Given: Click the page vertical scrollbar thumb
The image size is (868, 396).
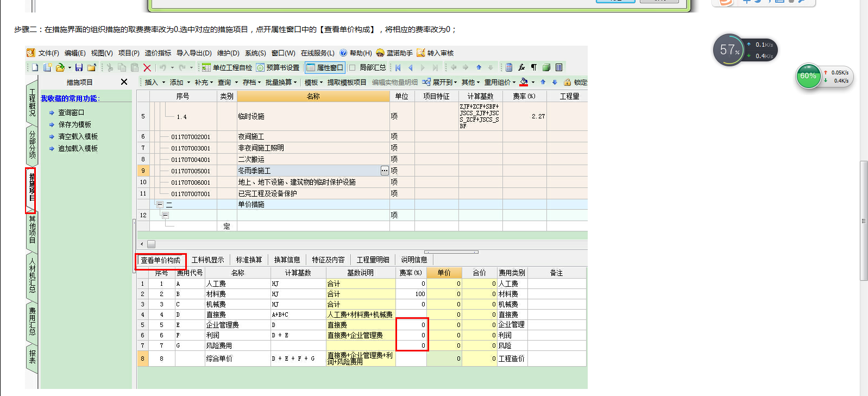Looking at the screenshot, I should pyautogui.click(x=864, y=221).
